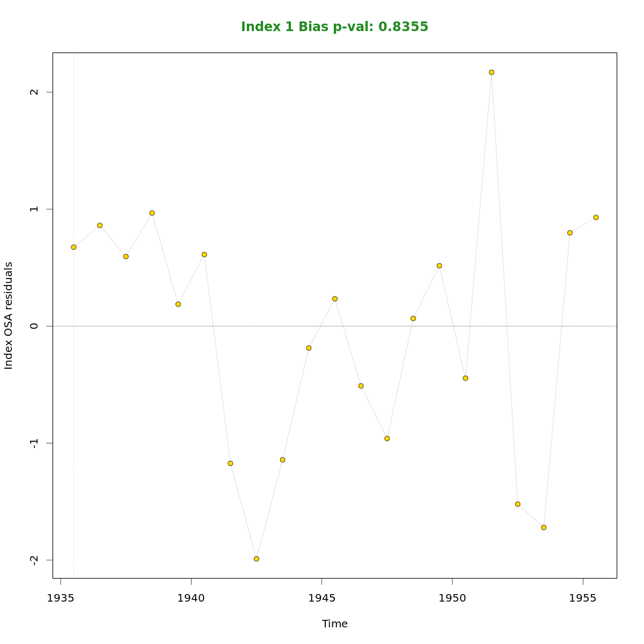This screenshot has height=644, width=644.
Task: Select the x-axis tick label 1955
Action: coord(582,597)
